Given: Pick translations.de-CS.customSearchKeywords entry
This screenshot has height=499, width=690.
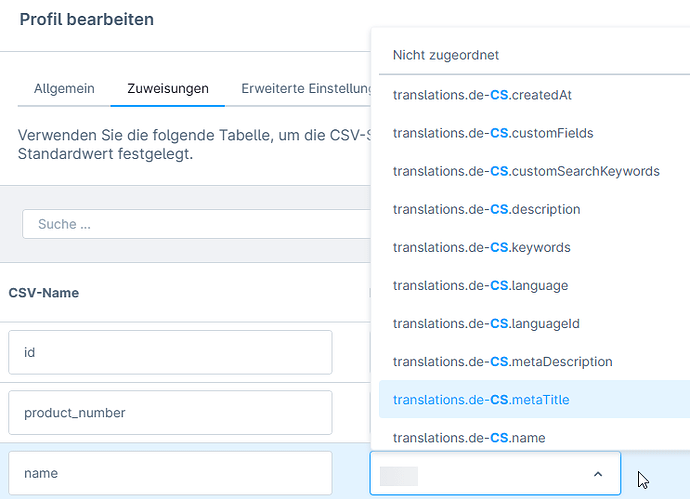Looking at the screenshot, I should tap(526, 171).
